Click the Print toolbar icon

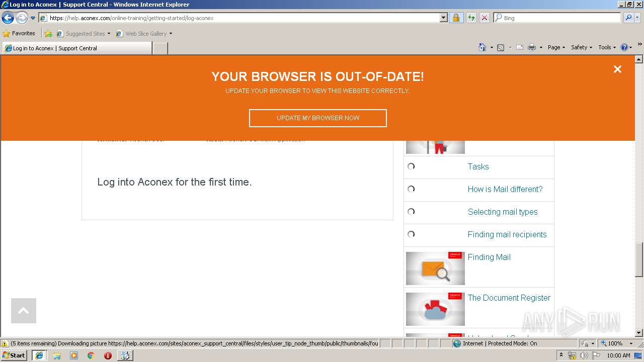point(532,47)
